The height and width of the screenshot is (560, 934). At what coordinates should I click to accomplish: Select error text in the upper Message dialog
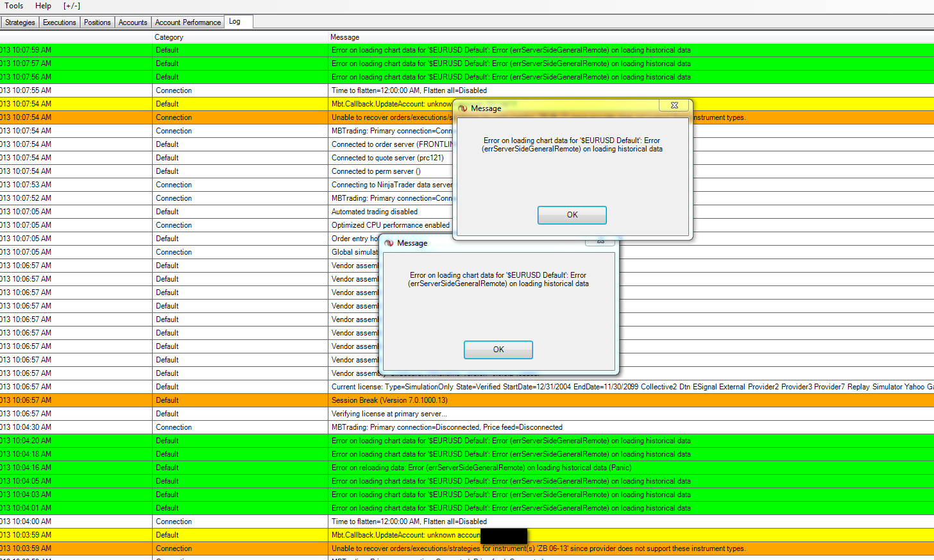point(572,144)
